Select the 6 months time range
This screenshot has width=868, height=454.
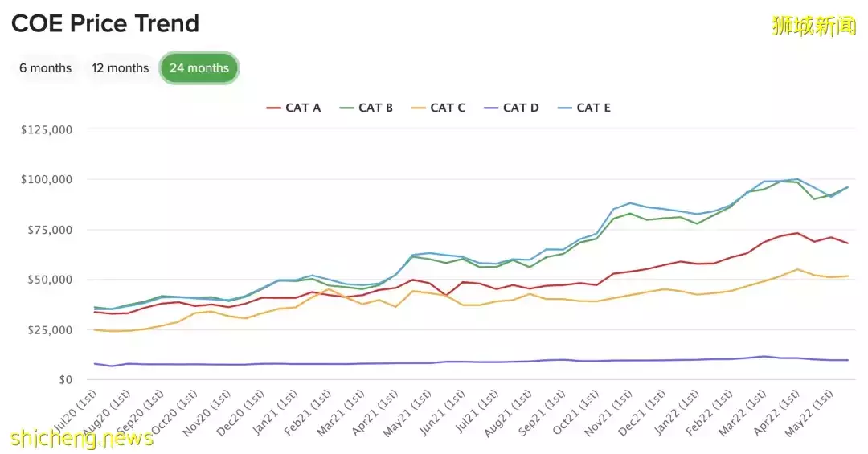pos(46,68)
